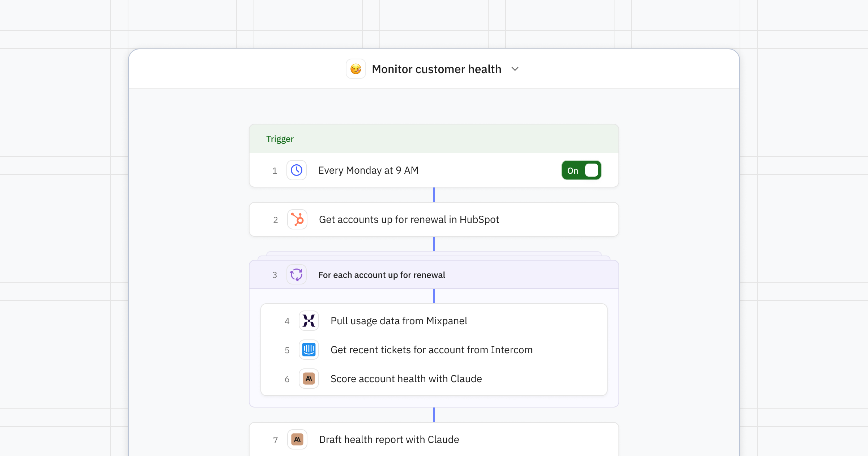Toggle the trigger On switch off
Screen dimensions: 868x456
581,170
